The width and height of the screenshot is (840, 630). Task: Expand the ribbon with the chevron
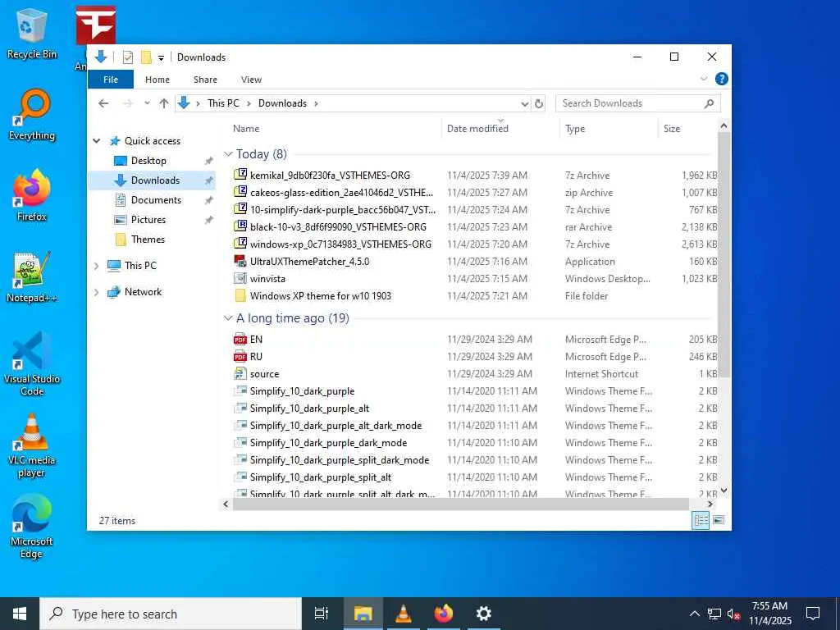click(x=704, y=80)
